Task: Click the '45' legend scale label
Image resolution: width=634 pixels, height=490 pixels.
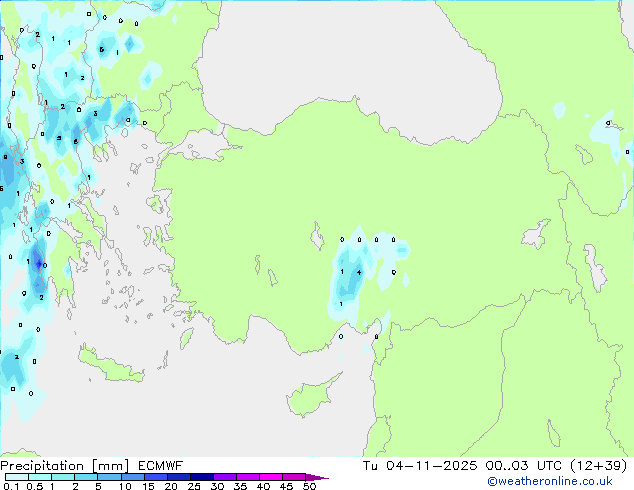Action: point(286,486)
